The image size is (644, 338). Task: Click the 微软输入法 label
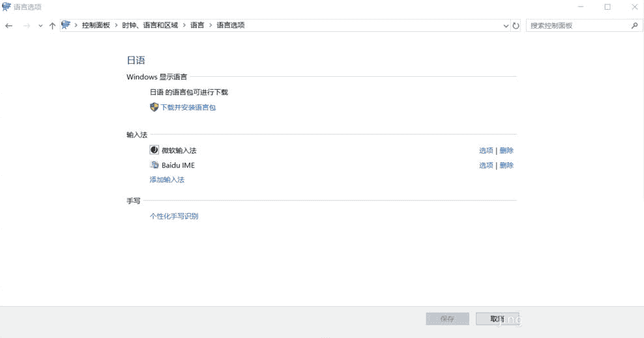coord(179,150)
